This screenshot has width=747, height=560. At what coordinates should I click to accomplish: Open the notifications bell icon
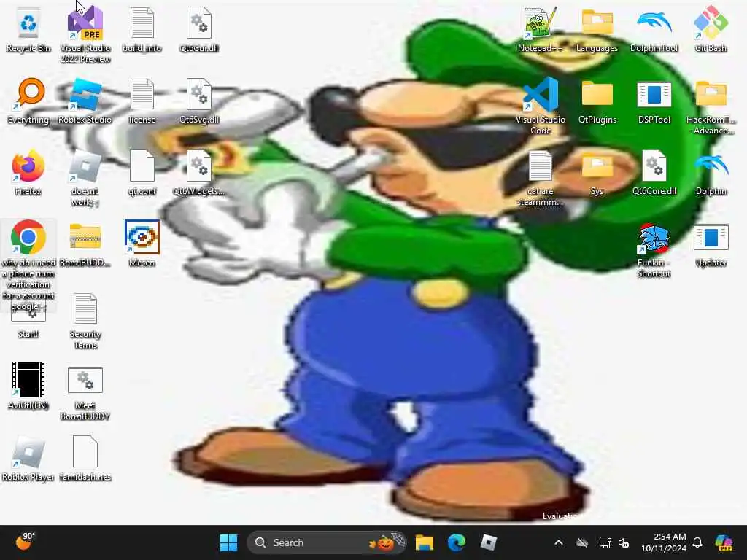[697, 542]
